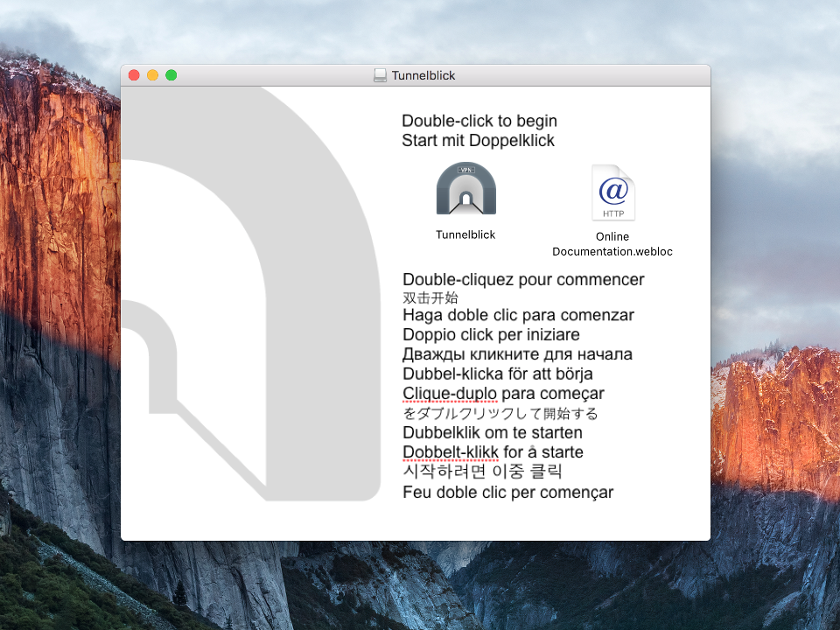This screenshot has height=630, width=840.
Task: Click the window title Tunnelblick
Action: tap(423, 75)
